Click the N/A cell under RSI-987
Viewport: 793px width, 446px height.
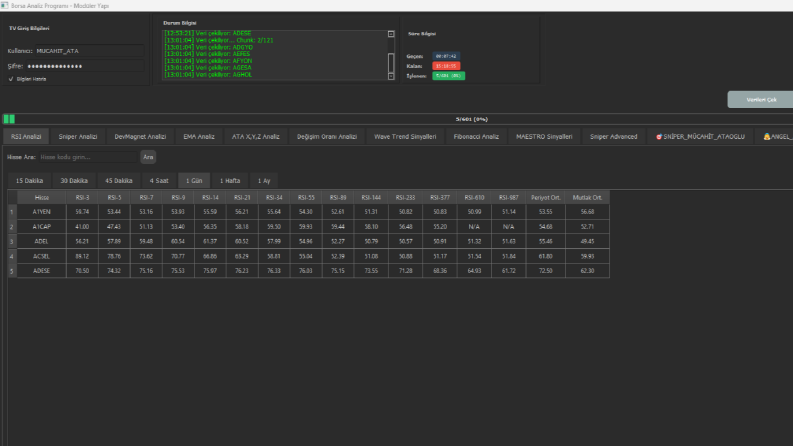tap(508, 227)
